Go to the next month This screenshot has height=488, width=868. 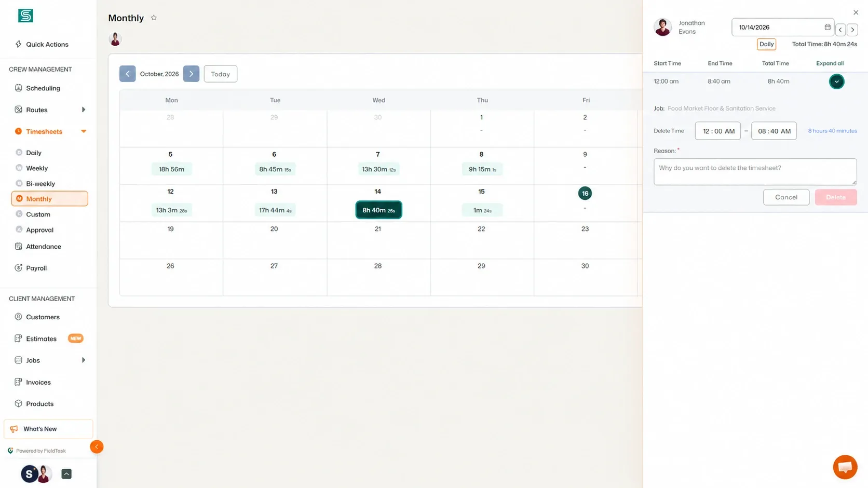click(x=191, y=74)
